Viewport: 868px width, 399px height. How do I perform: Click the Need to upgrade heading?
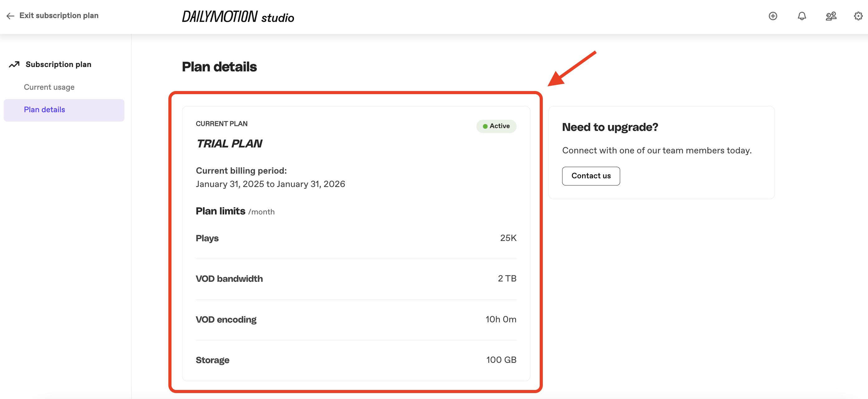[x=610, y=127]
